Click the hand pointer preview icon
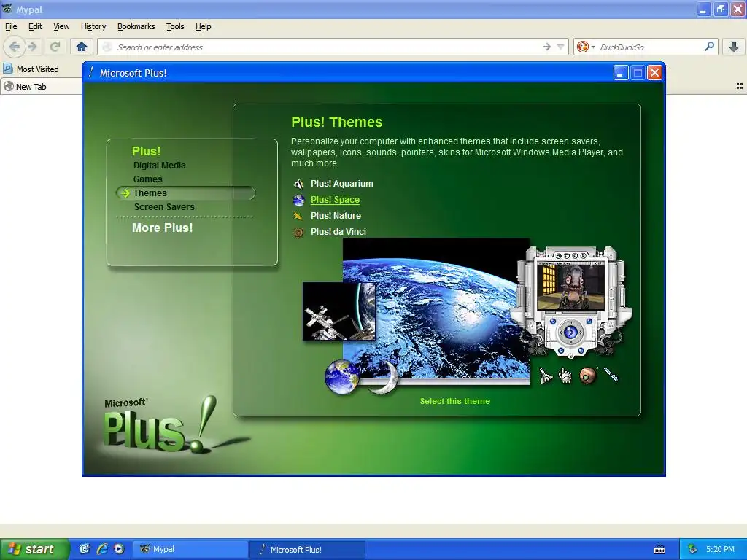Screen dimensions: 747x560 tap(565, 376)
